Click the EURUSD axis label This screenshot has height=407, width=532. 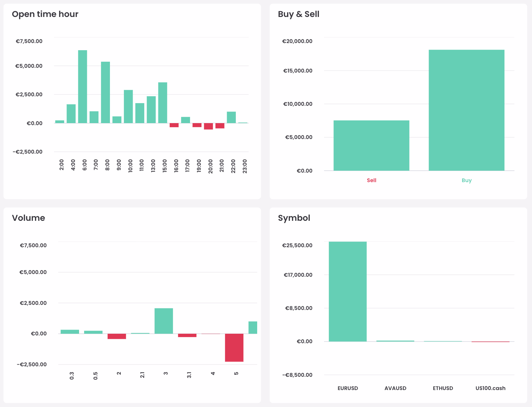(x=348, y=388)
